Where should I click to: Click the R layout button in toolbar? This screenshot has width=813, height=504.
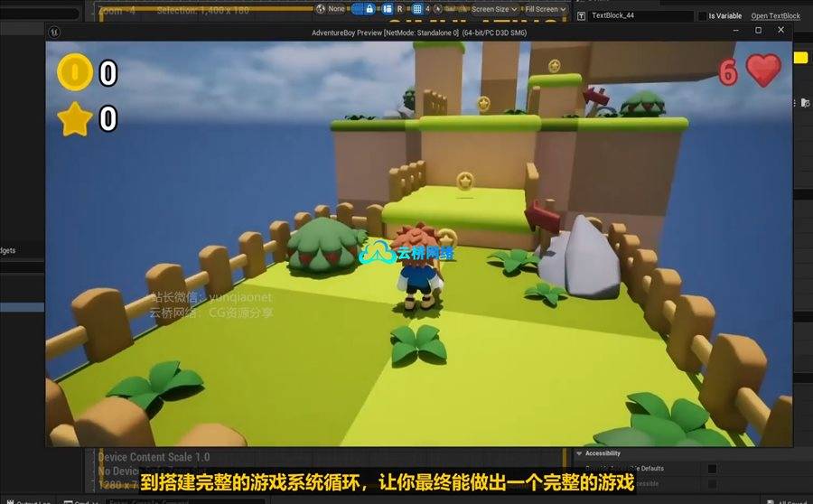pos(400,9)
